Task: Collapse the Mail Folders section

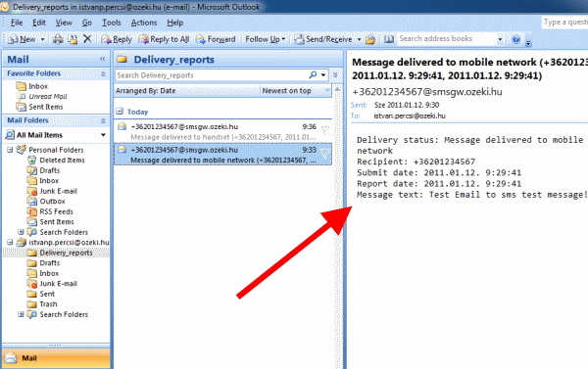Action: point(103,121)
